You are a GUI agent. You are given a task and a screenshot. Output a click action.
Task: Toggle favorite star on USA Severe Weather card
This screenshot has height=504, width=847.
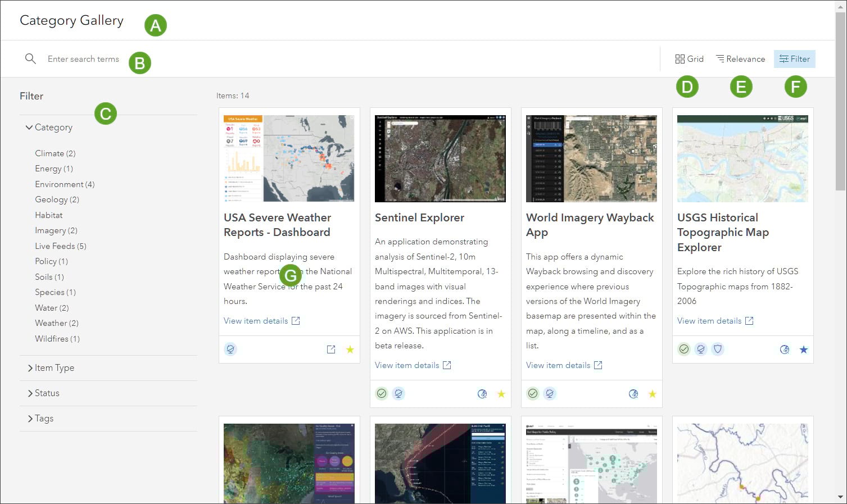tap(350, 349)
